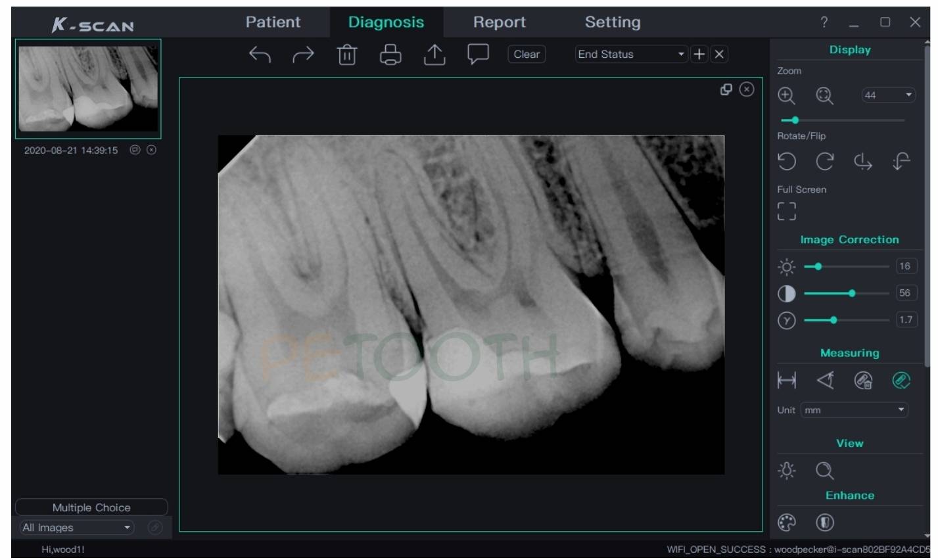
Task: Select the magnifier view tool
Action: (x=824, y=471)
